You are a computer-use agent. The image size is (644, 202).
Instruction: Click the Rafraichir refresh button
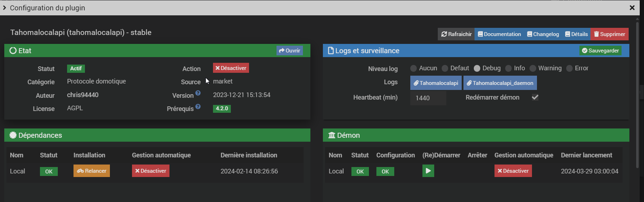(x=456, y=34)
